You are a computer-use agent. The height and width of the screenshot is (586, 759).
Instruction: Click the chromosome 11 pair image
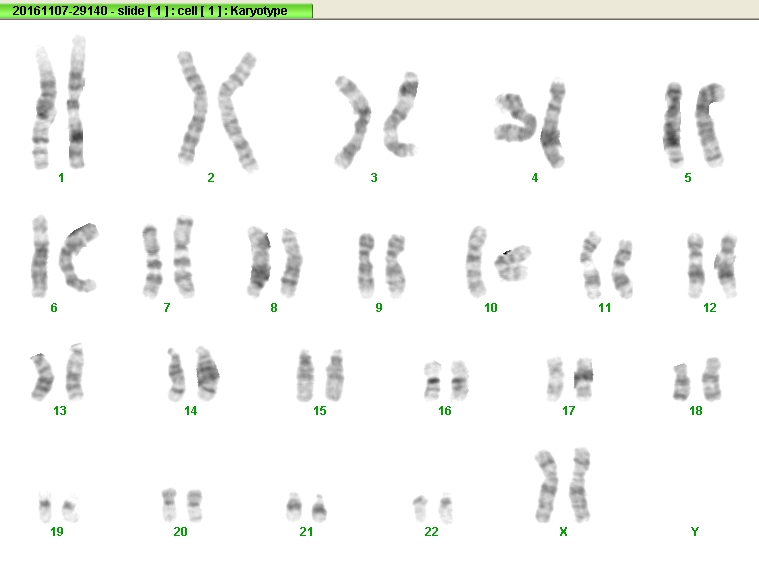coord(607,265)
